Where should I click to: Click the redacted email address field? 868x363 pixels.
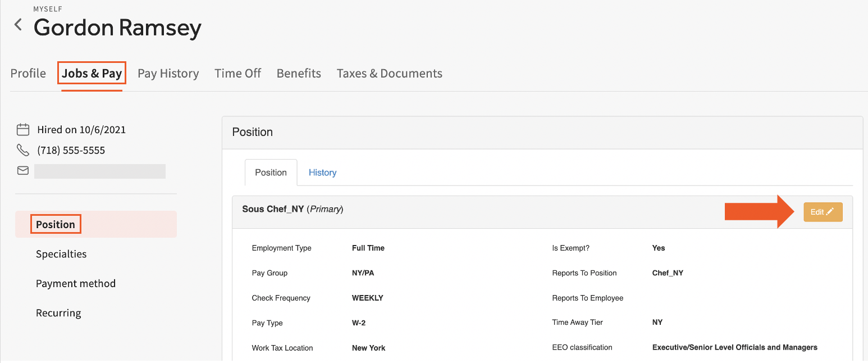[x=100, y=171]
